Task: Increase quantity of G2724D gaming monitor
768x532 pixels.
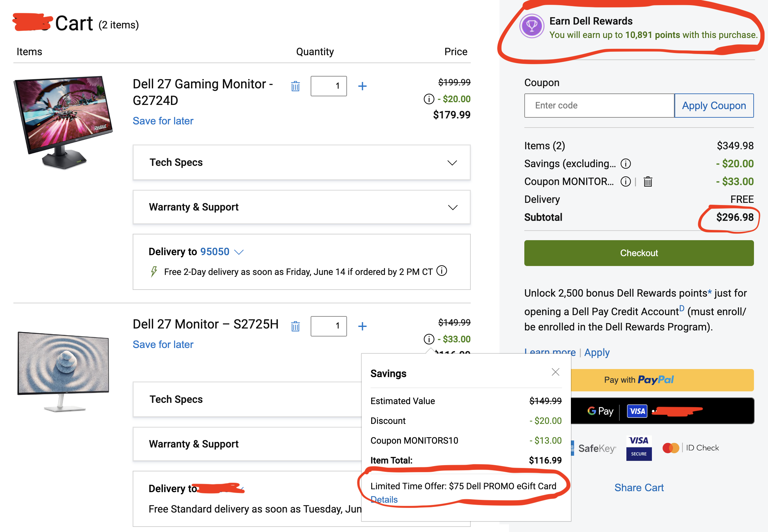Action: [x=362, y=86]
